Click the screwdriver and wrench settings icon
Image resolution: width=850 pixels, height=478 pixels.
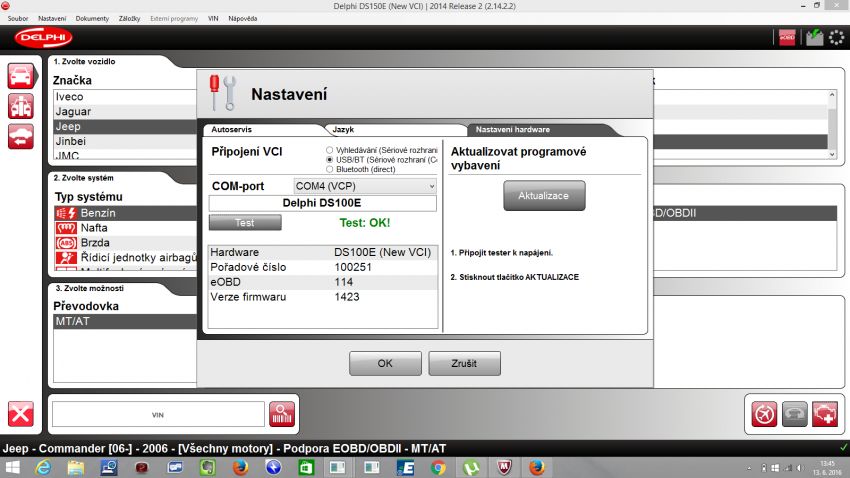click(x=223, y=93)
